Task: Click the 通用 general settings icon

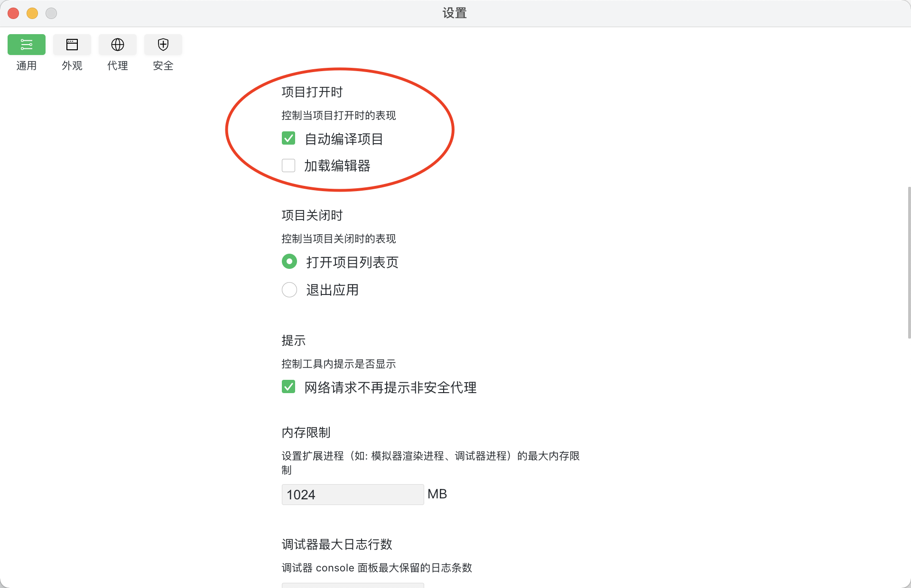Action: coord(27,45)
